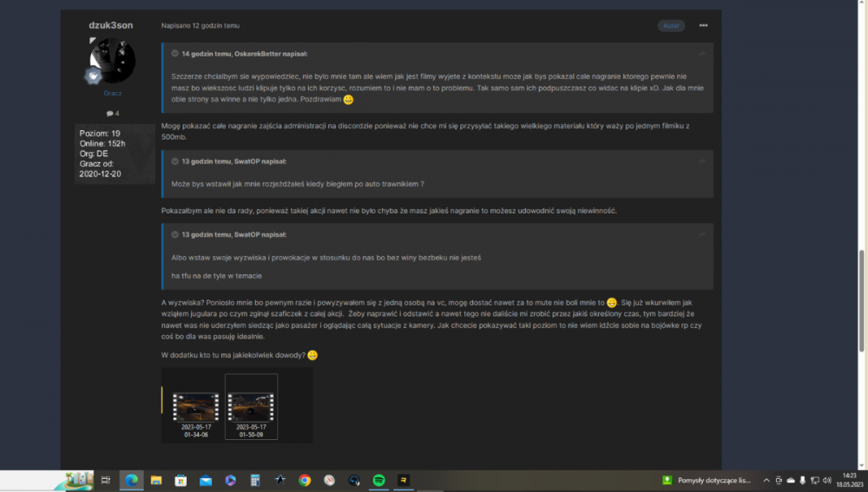Image resolution: width=868 pixels, height=492 pixels.
Task: Open Microsoft Store from the taskbar
Action: click(181, 481)
